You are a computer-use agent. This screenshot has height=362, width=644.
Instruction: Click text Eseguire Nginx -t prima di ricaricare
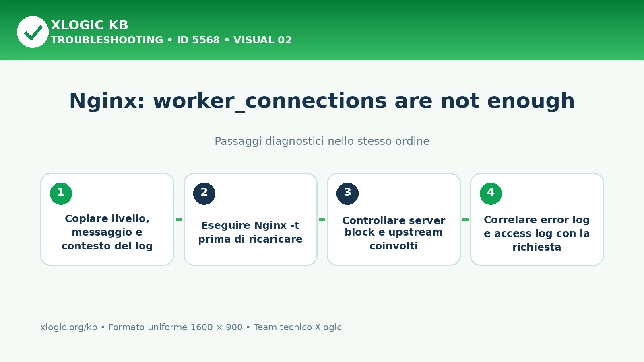250,232
